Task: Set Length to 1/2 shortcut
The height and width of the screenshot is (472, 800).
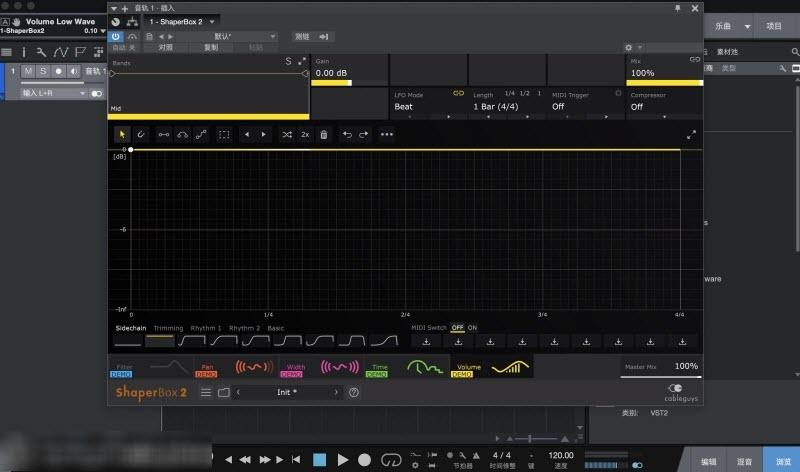Action: click(x=524, y=93)
